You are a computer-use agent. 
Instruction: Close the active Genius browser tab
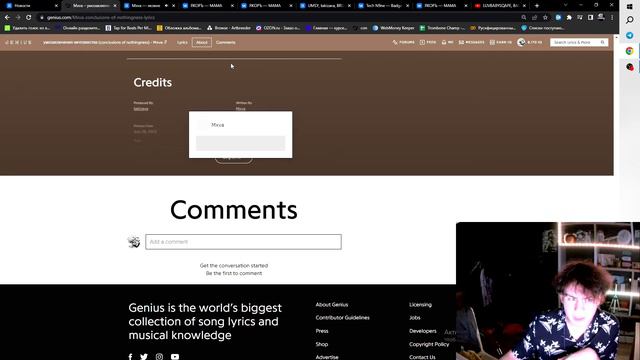click(115, 6)
